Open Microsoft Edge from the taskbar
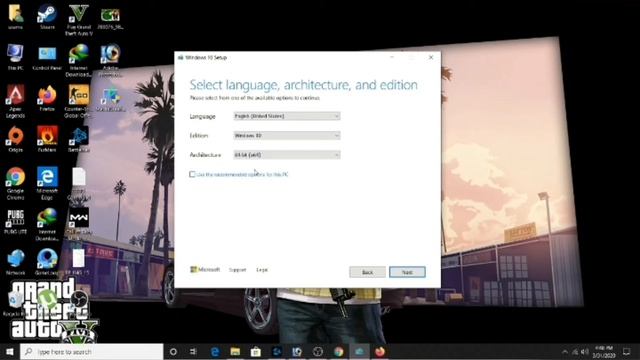 click(215, 351)
